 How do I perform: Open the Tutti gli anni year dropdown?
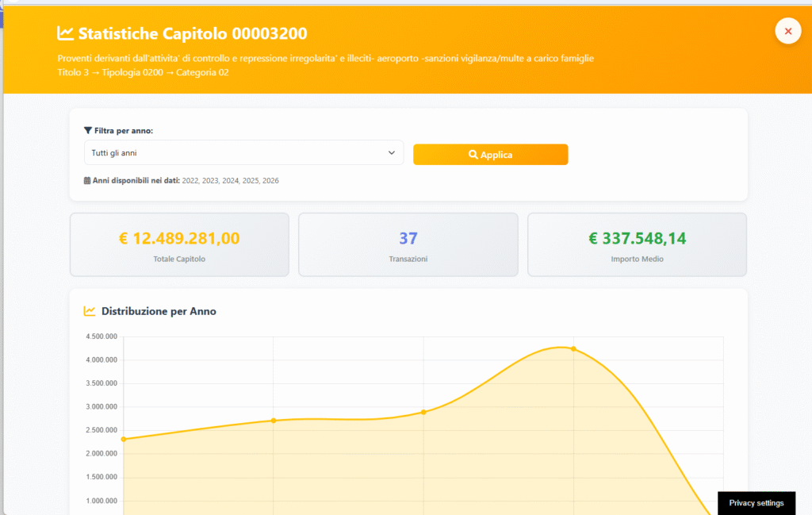click(243, 153)
